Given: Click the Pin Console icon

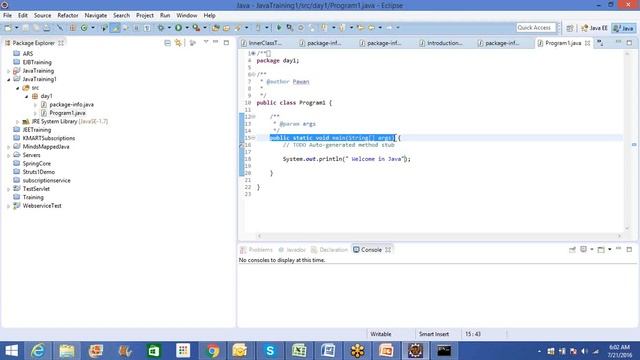Looking at the screenshot, I should (572, 249).
